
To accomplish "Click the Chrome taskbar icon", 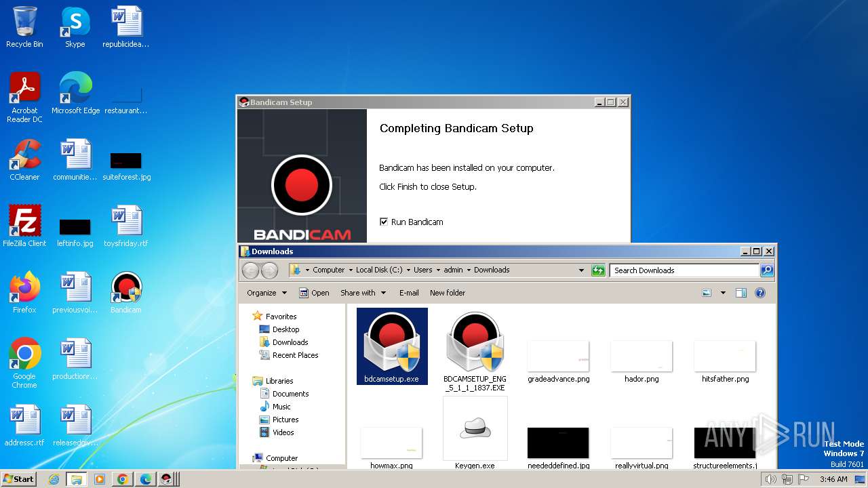I will pos(123,479).
